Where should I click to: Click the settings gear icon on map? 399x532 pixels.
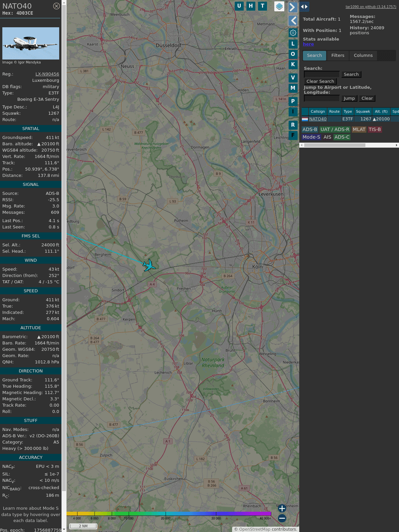293,33
